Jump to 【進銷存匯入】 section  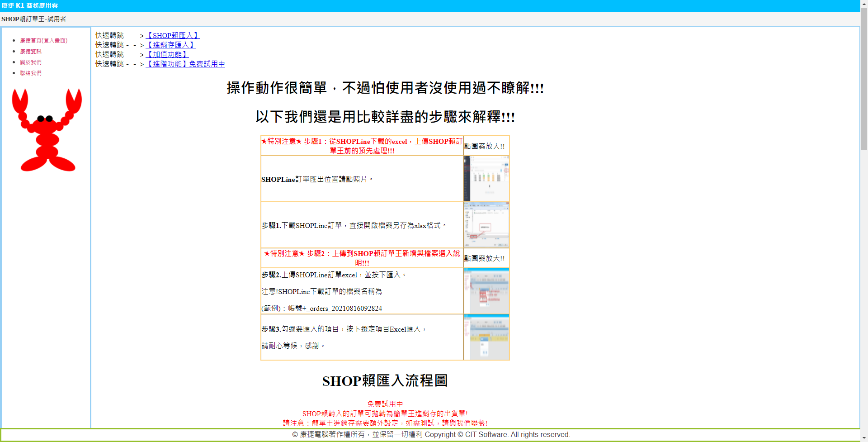pos(170,45)
